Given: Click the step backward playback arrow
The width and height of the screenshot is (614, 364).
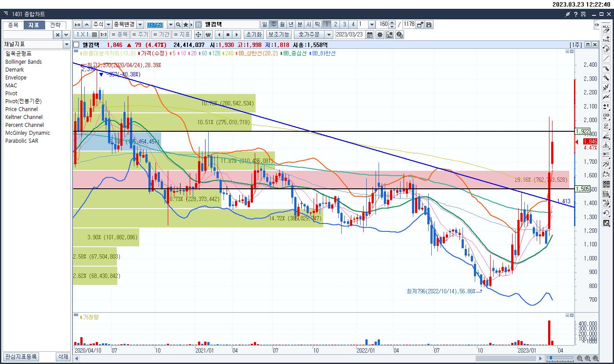Looking at the screenshot, I should (x=219, y=35).
